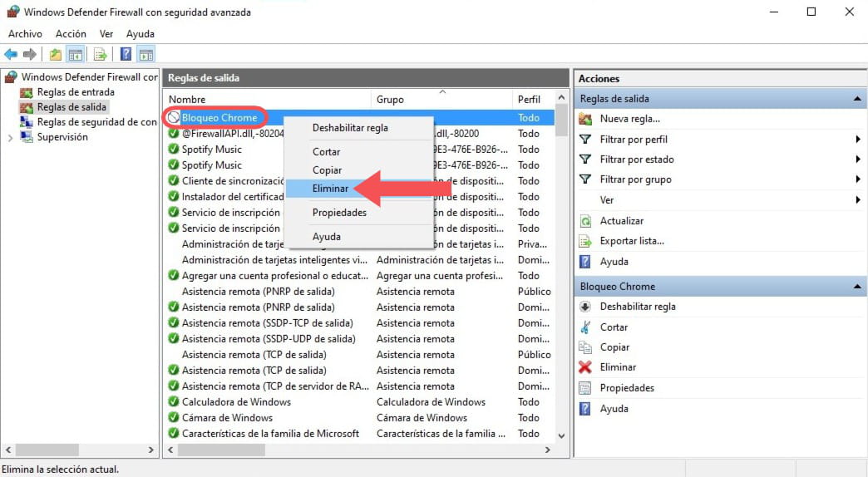Open the Acción menu

(x=71, y=34)
